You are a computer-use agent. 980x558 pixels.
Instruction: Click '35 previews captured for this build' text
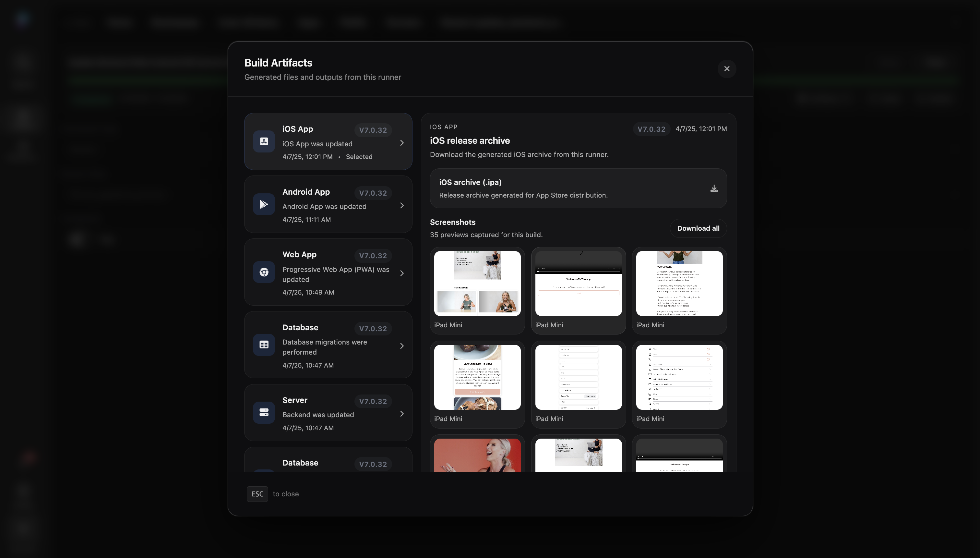[x=486, y=235]
